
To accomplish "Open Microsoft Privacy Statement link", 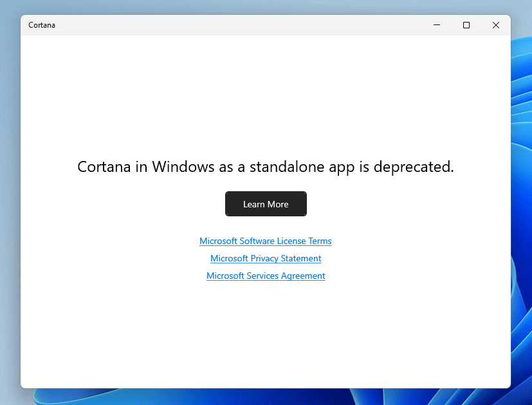I will click(x=266, y=258).
